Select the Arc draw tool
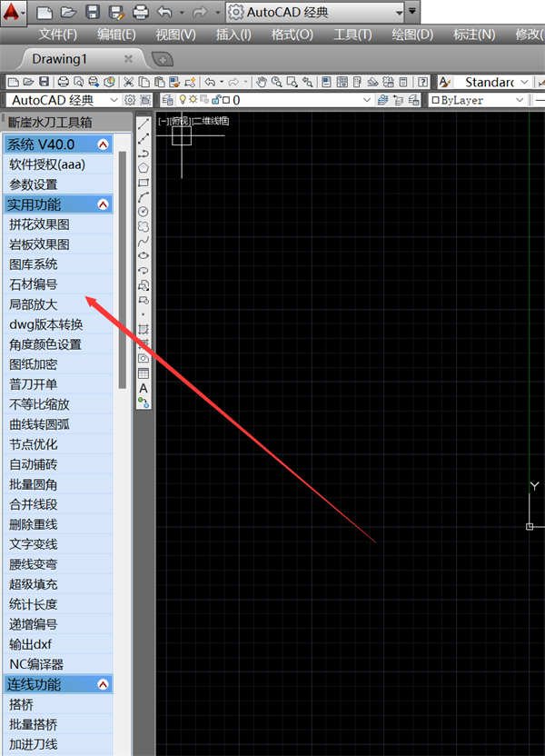The image size is (545, 756). click(144, 197)
